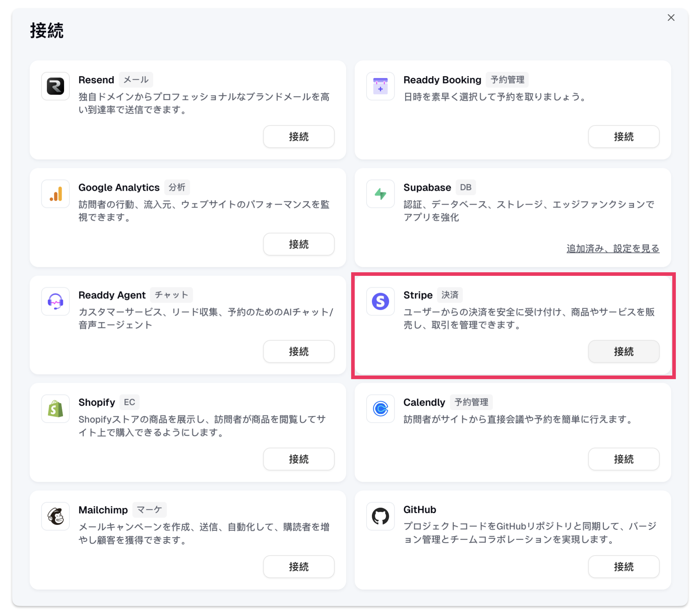698x616 pixels.
Task: Click Supabase description 認証、データベース
Action: click(529, 211)
